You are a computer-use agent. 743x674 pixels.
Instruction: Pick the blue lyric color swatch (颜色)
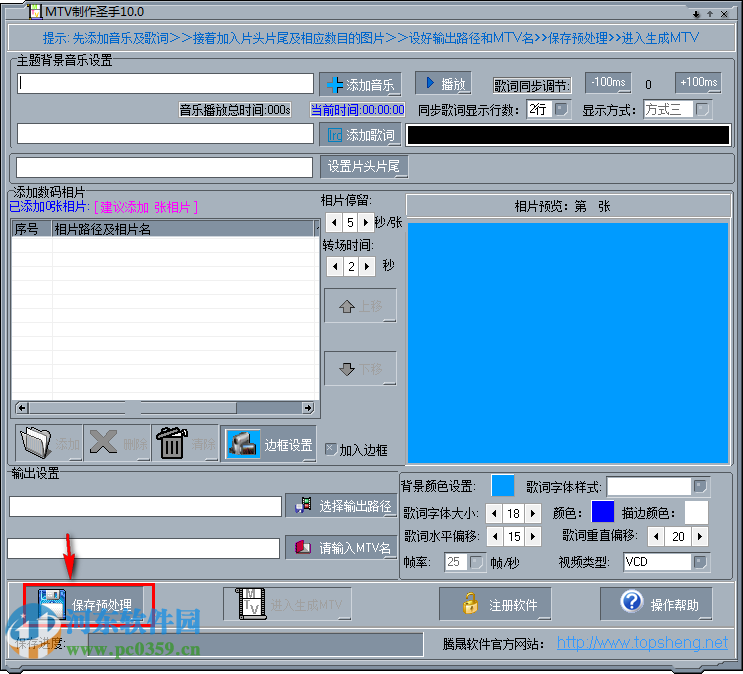(x=603, y=512)
